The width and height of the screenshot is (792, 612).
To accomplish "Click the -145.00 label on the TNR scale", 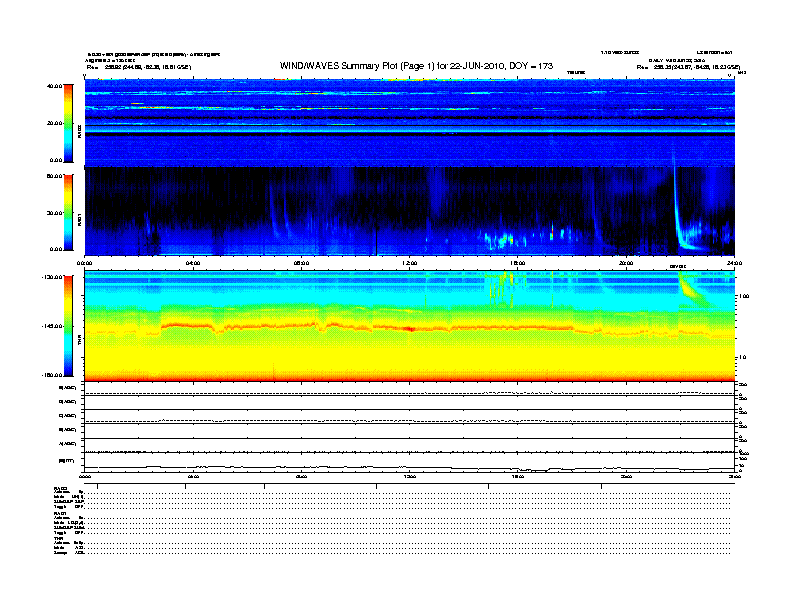I will (x=53, y=326).
